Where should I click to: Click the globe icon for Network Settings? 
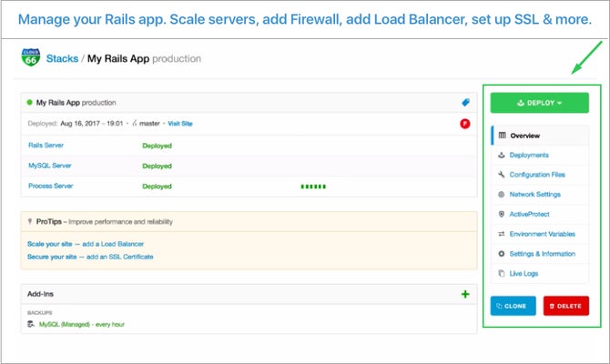(x=502, y=194)
